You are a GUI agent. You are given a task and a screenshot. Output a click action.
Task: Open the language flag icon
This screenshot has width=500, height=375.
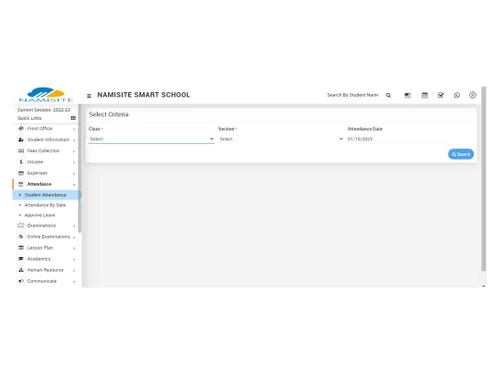(408, 95)
